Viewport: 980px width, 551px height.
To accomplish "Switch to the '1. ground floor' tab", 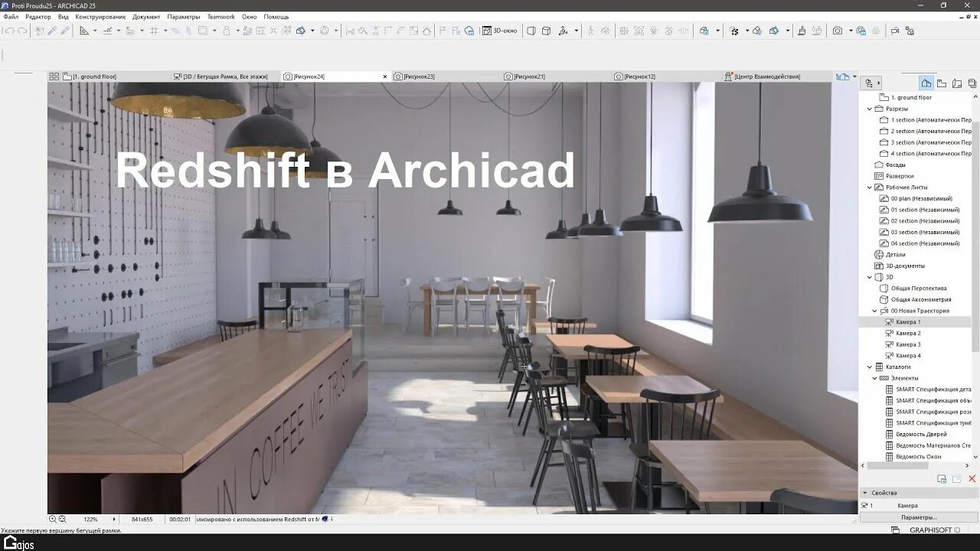I will coord(116,77).
